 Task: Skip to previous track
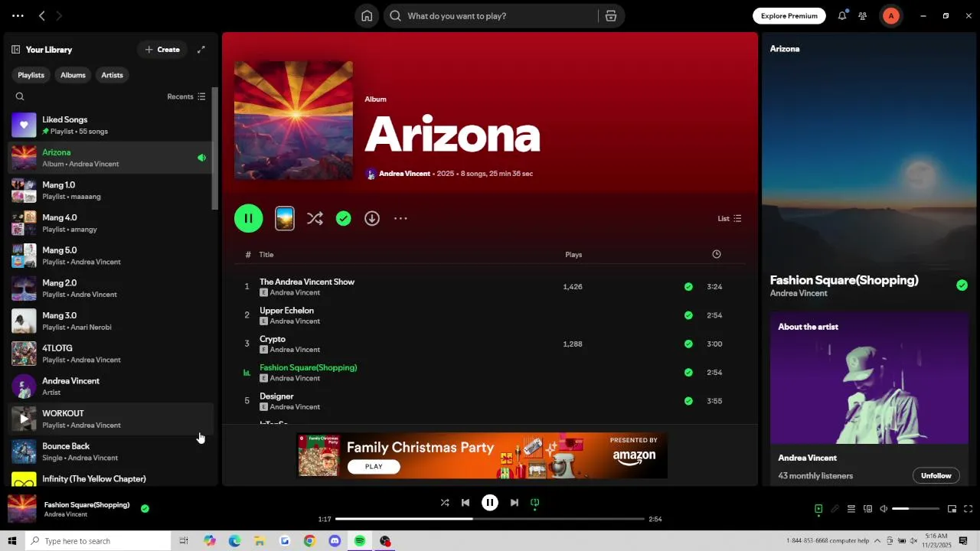click(x=465, y=503)
